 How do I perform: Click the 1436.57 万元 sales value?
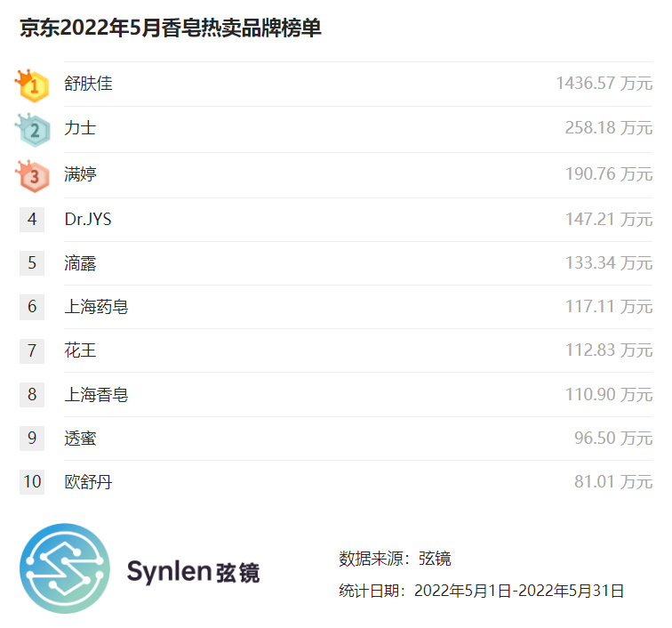(x=604, y=85)
